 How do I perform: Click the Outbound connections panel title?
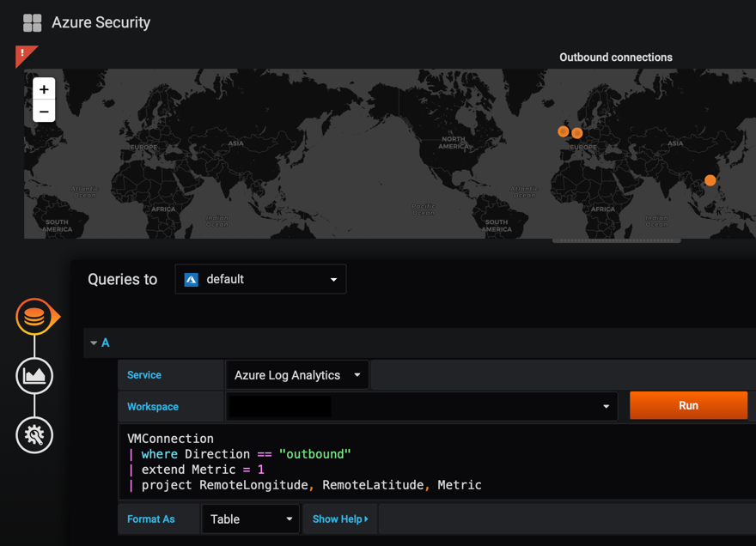pyautogui.click(x=616, y=58)
